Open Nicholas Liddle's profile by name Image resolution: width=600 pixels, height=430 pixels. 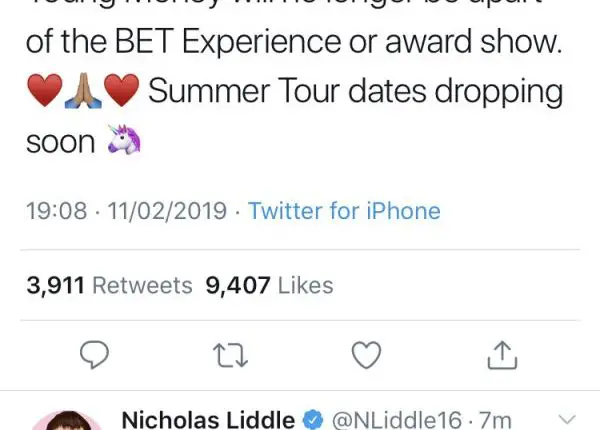tap(208, 419)
